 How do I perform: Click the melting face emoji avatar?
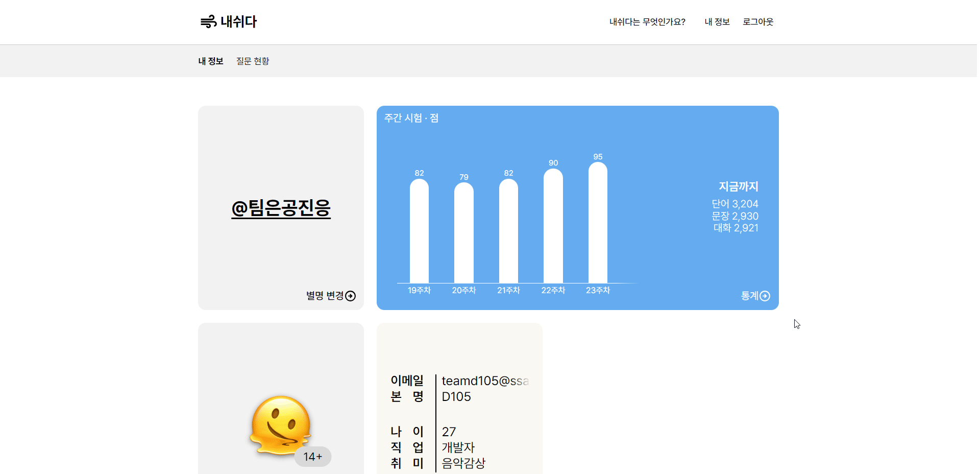pos(280,425)
